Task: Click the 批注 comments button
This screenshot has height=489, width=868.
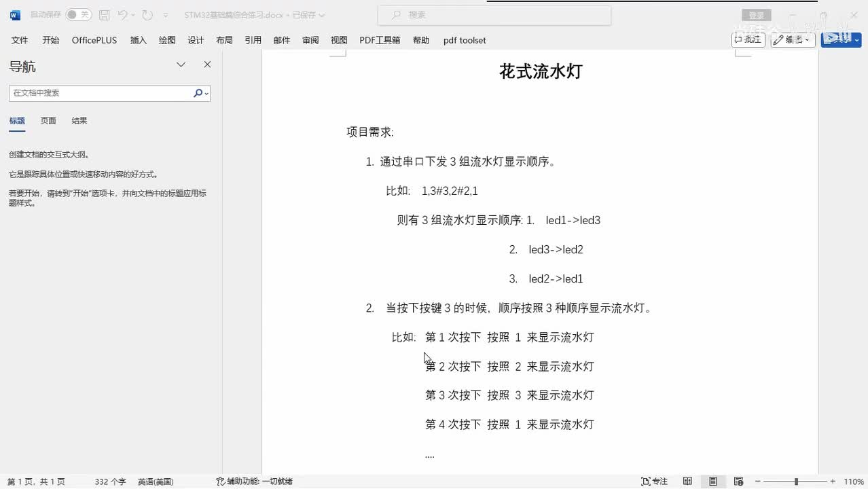Action: (748, 39)
